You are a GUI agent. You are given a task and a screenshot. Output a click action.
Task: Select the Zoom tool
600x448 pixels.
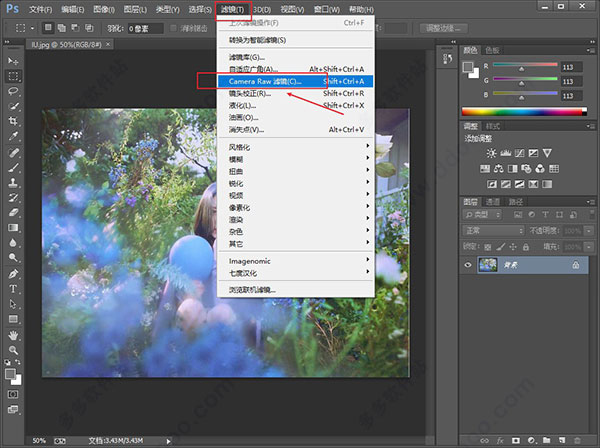tap(13, 350)
